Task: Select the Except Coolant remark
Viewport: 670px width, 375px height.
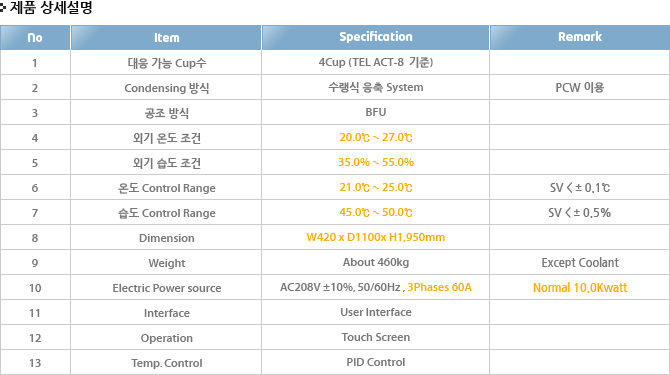Action: 580,262
